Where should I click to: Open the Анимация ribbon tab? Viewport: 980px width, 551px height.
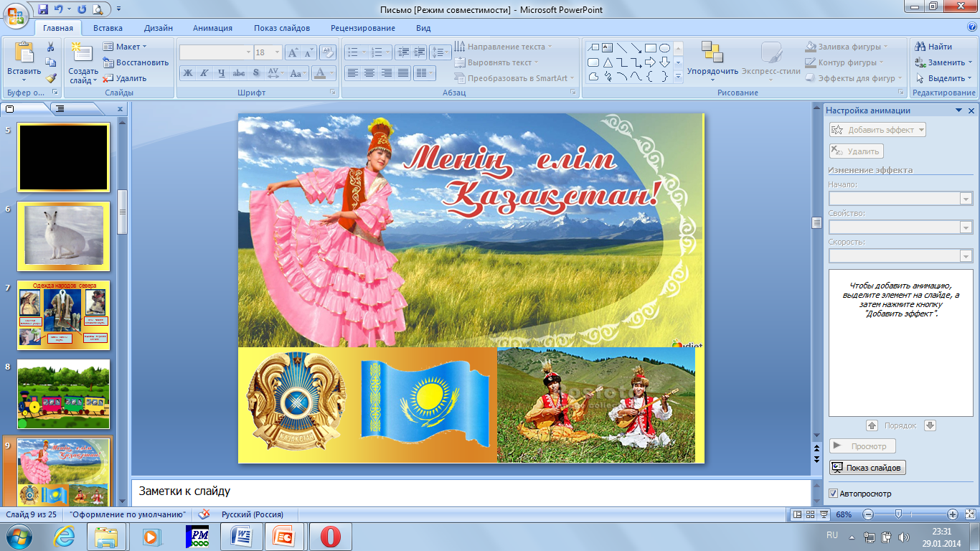click(212, 28)
